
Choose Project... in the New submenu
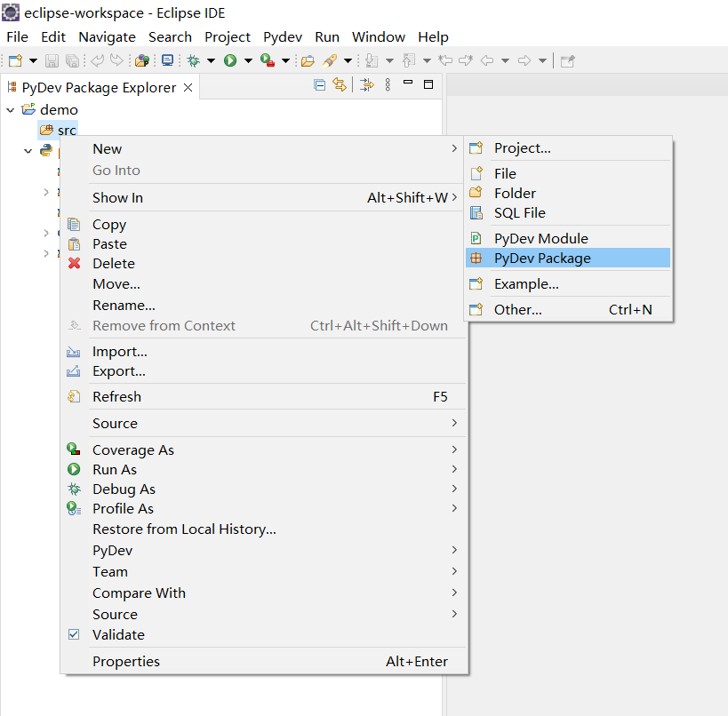point(568,148)
